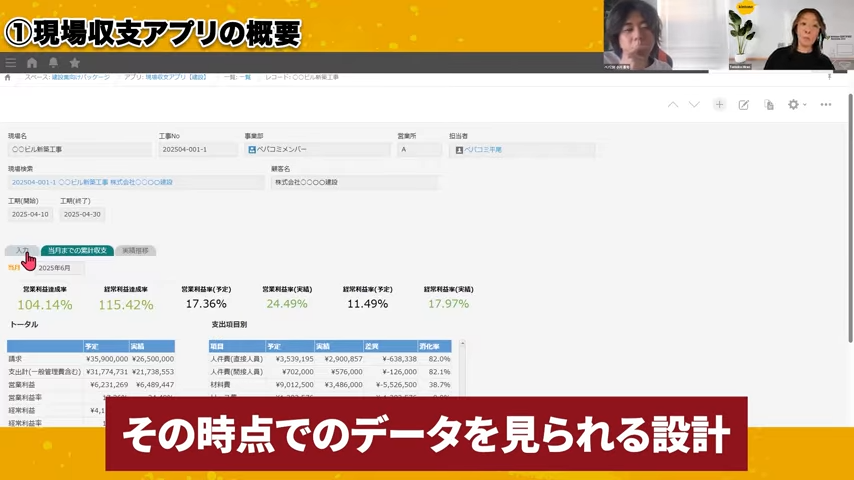Click the right presenter's webcam thumbnail

point(791,35)
